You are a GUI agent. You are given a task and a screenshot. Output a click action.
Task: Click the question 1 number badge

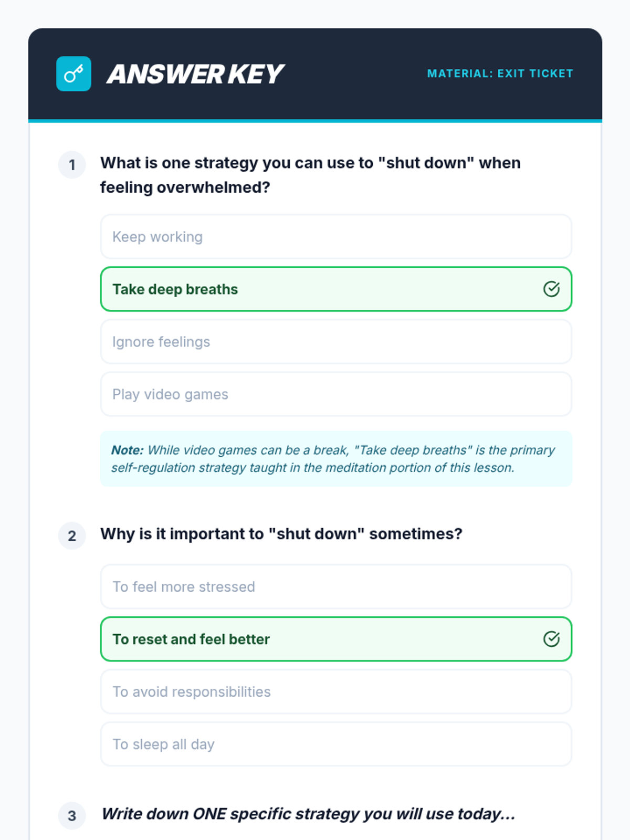click(x=72, y=165)
